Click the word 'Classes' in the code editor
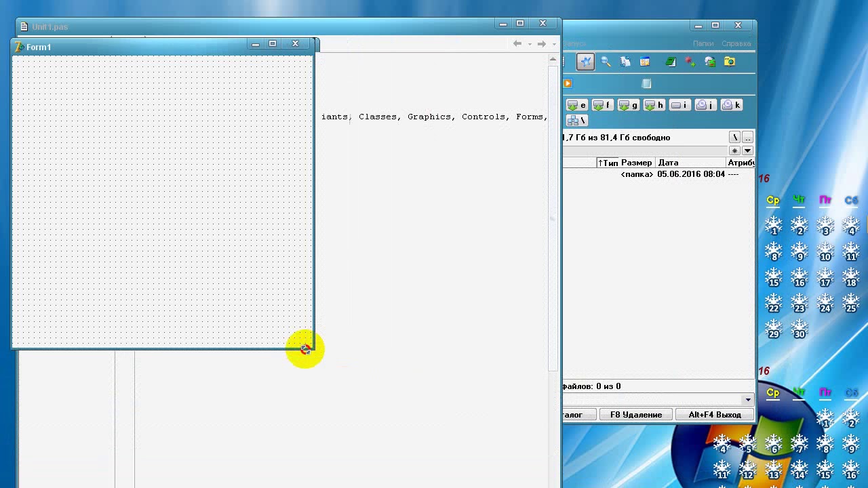Screen dimensions: 868x488 tap(378, 117)
